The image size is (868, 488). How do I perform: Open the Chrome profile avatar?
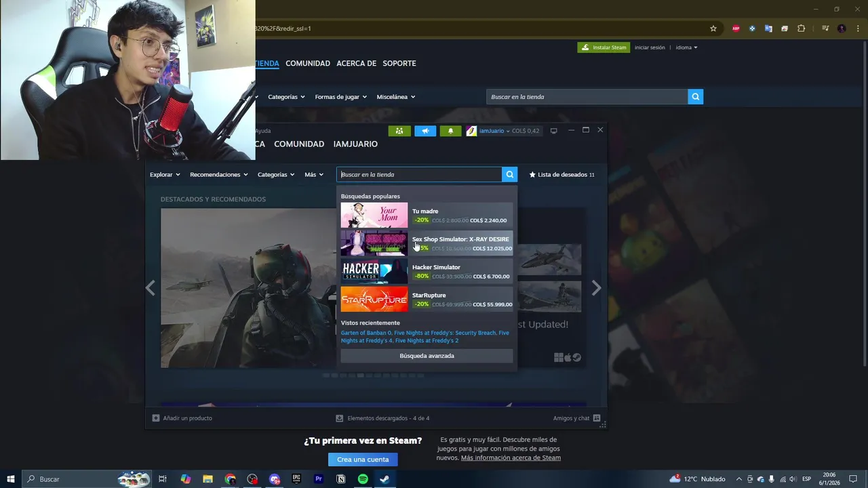[842, 28]
